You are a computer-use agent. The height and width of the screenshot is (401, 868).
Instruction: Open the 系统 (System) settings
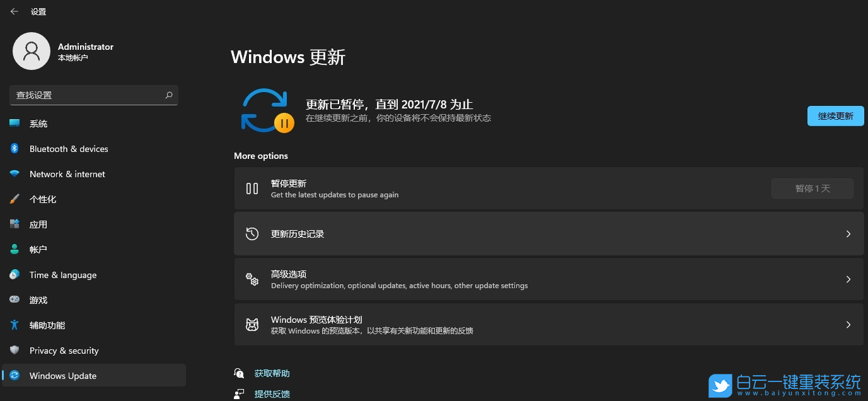pyautogui.click(x=38, y=123)
